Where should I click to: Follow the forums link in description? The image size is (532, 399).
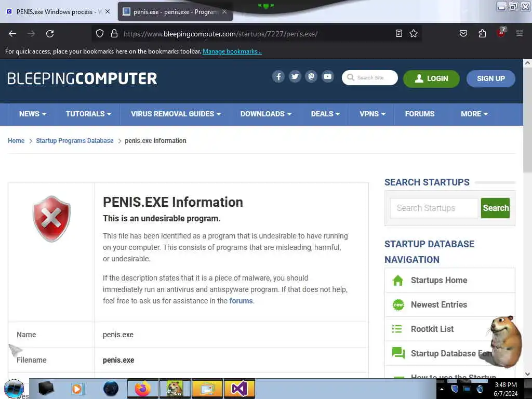[241, 301]
